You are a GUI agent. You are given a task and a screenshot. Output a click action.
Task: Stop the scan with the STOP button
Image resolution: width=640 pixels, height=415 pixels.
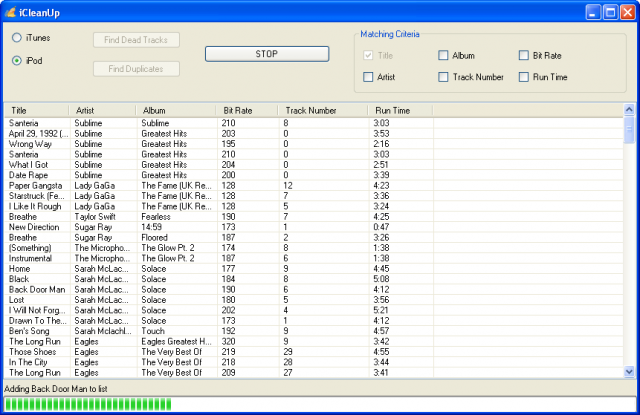[x=267, y=54]
